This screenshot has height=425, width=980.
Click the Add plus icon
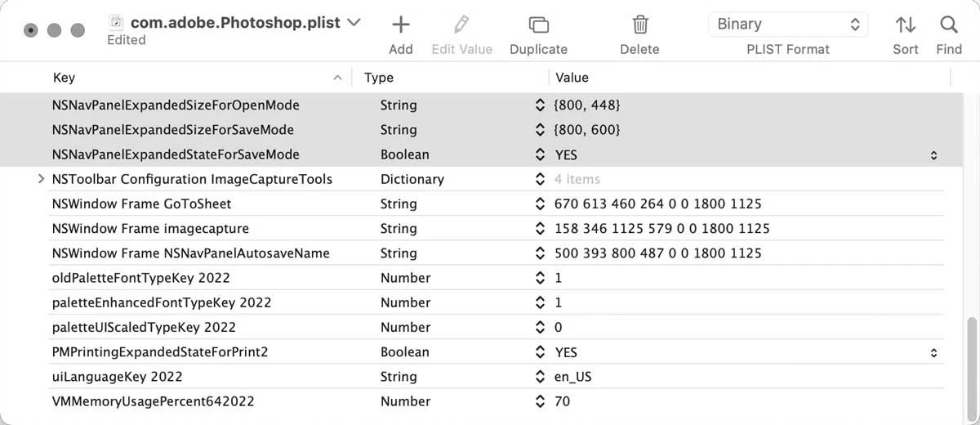click(x=400, y=25)
